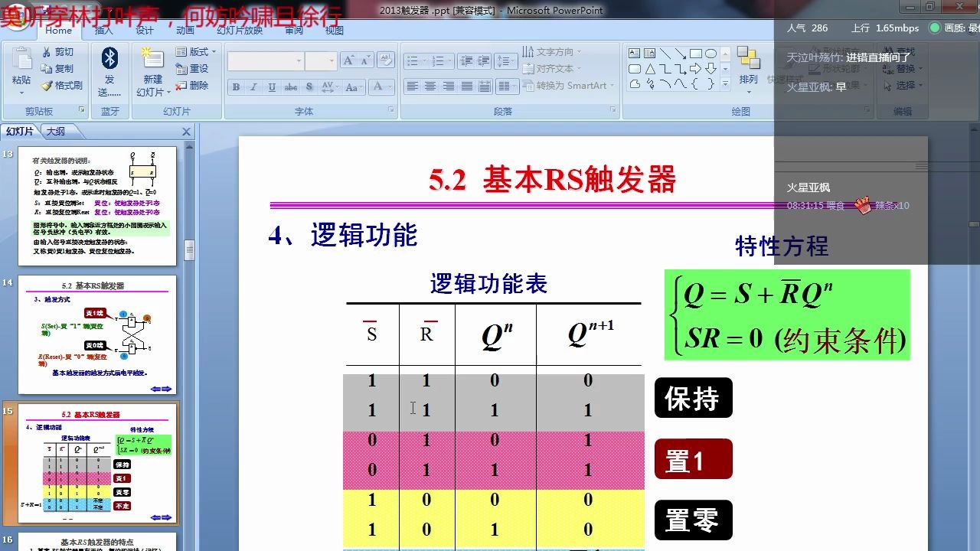Click the 保持 label on slide
Viewport: 980px width, 551px height.
pyautogui.click(x=693, y=398)
